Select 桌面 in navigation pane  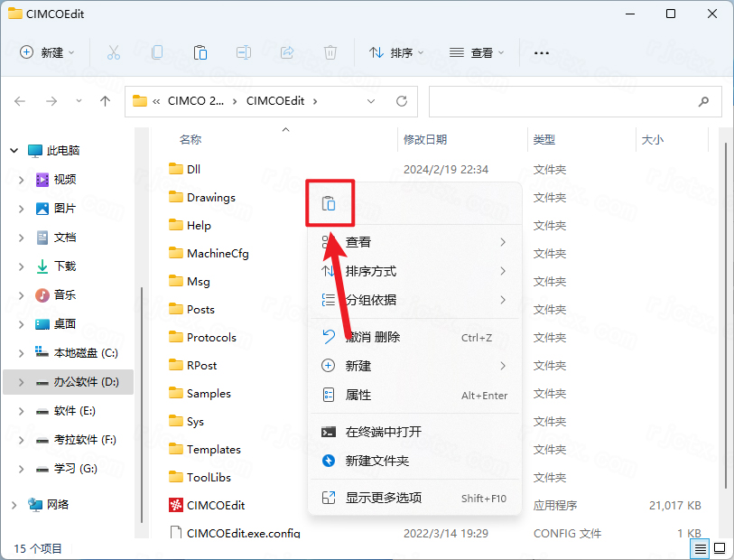(65, 324)
